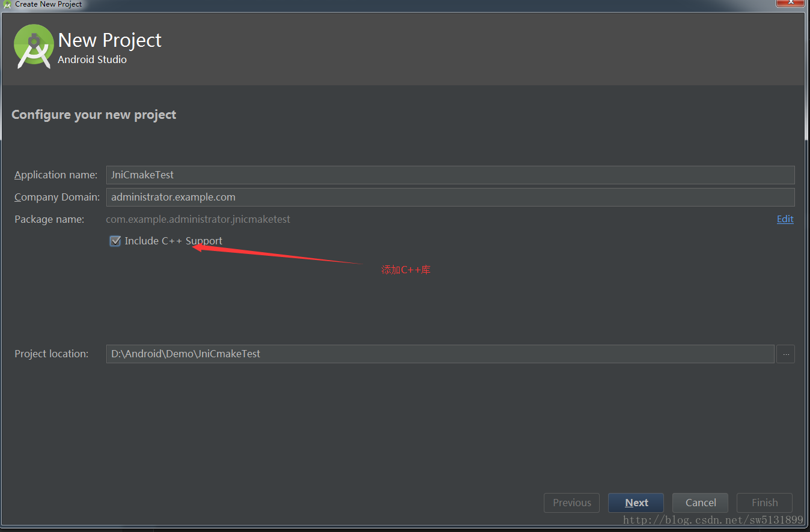This screenshot has height=532, width=810.
Task: Click the Configure your new project heading
Action: (x=94, y=115)
